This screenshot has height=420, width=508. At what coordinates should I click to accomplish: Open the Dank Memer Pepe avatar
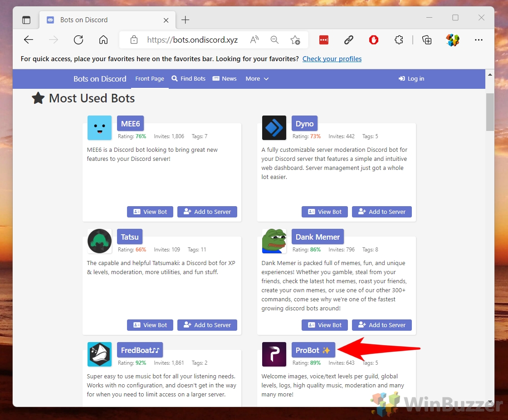click(x=274, y=241)
